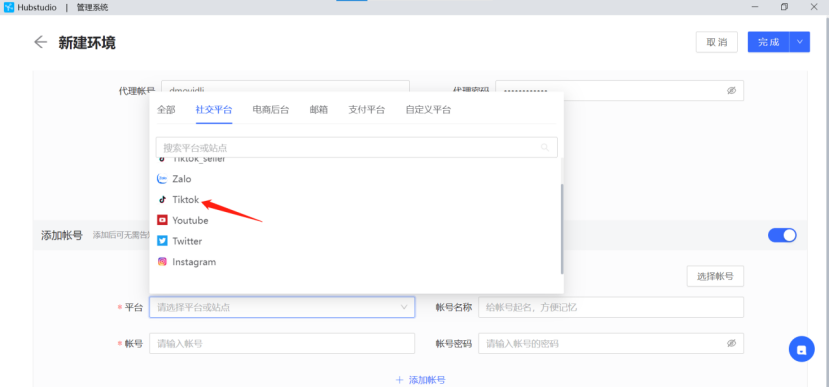
Task: Show proxy password with the eye icon
Action: (x=732, y=91)
